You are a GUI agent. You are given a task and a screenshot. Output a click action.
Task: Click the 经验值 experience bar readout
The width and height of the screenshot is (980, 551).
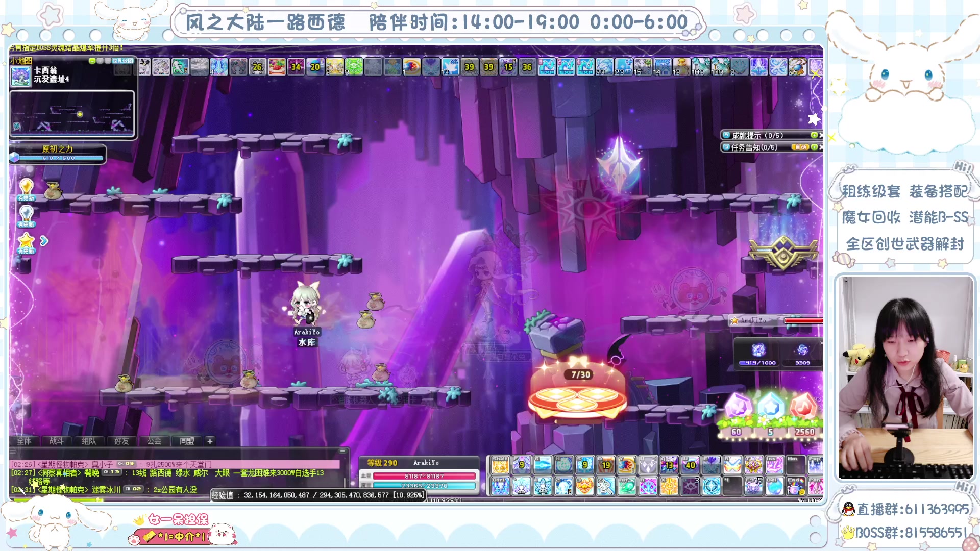click(318, 495)
